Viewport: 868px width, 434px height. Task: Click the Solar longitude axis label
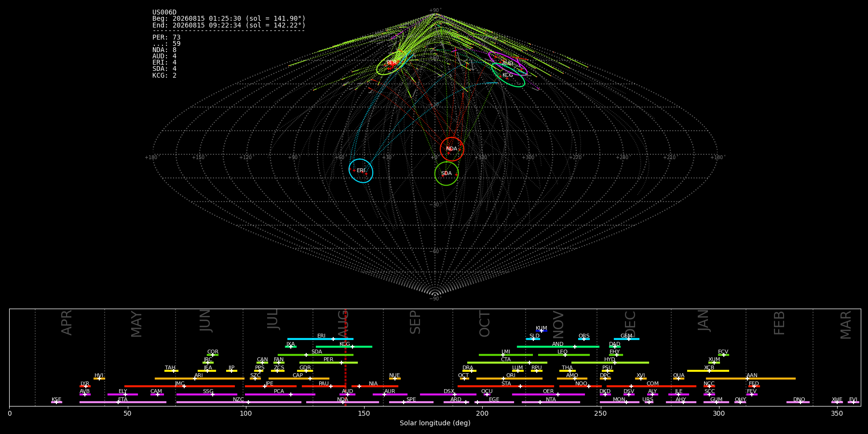coord(435,423)
